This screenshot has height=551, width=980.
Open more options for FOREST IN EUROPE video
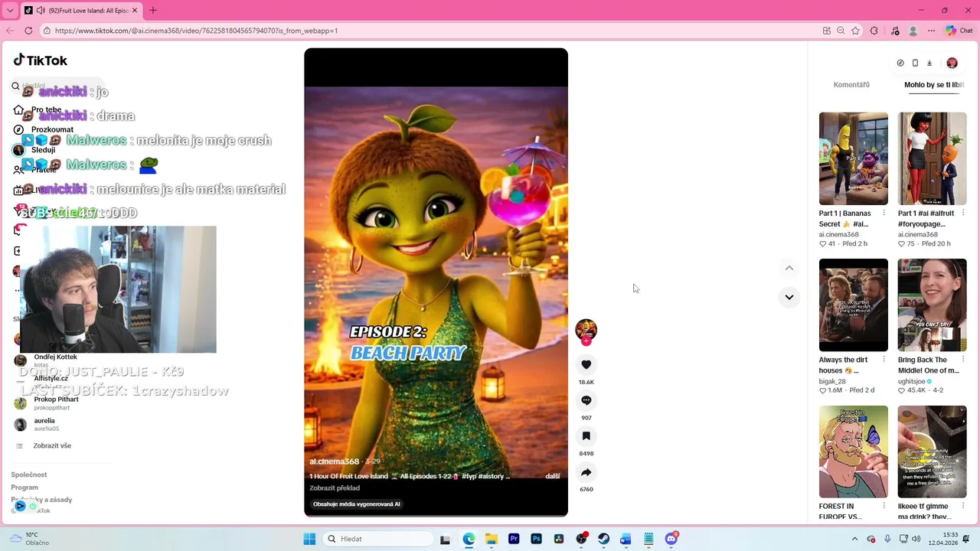pyautogui.click(x=884, y=506)
